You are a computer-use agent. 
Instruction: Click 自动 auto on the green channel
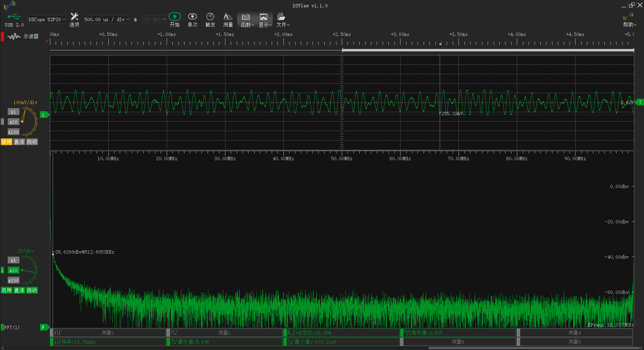[x=32, y=290]
